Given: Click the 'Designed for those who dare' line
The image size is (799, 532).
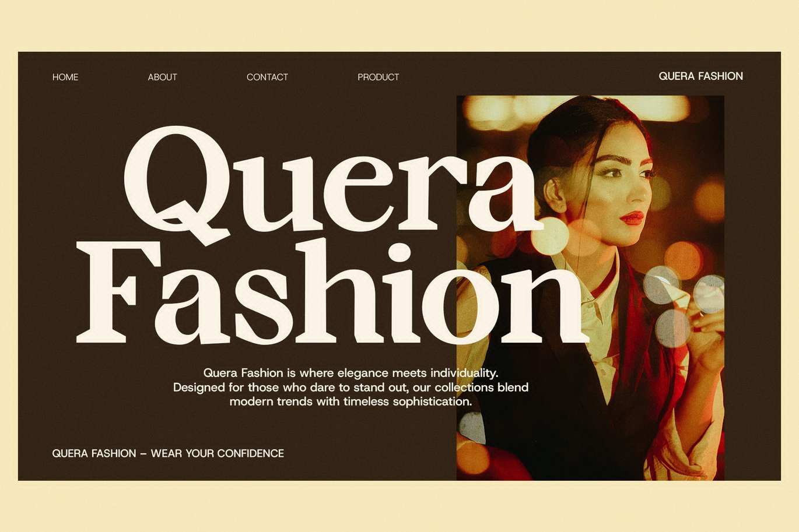Looking at the screenshot, I should (x=351, y=387).
